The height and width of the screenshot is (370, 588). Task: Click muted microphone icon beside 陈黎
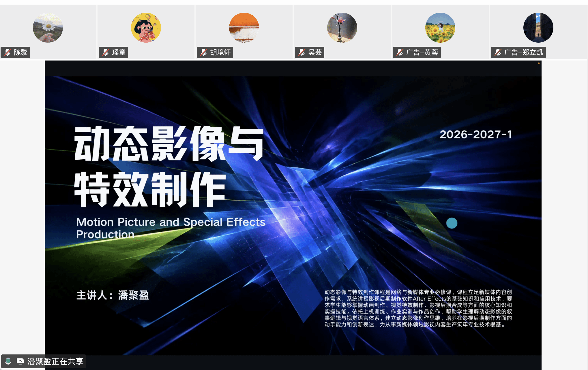pos(8,52)
